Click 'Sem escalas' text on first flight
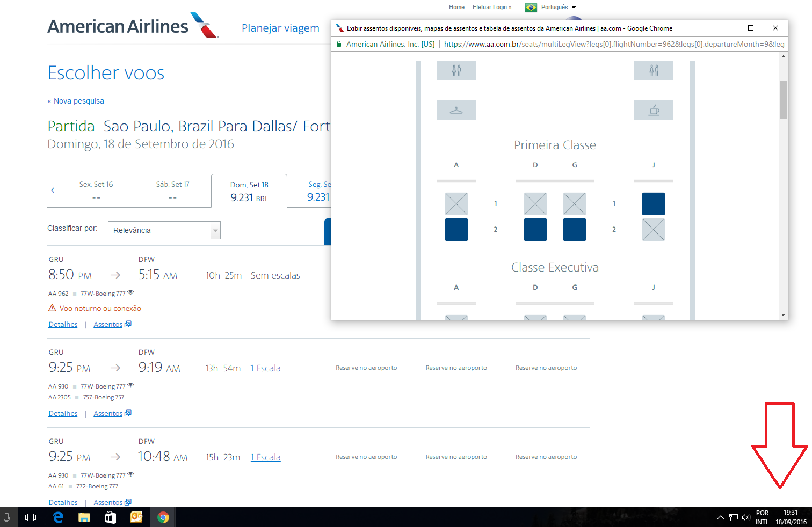Screen dimensions: 812x527 click(275, 275)
